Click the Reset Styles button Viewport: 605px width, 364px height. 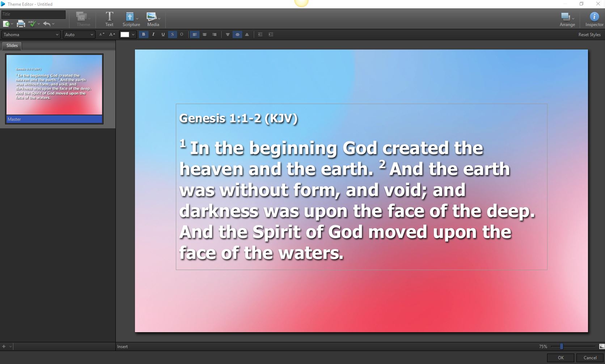[x=589, y=34]
